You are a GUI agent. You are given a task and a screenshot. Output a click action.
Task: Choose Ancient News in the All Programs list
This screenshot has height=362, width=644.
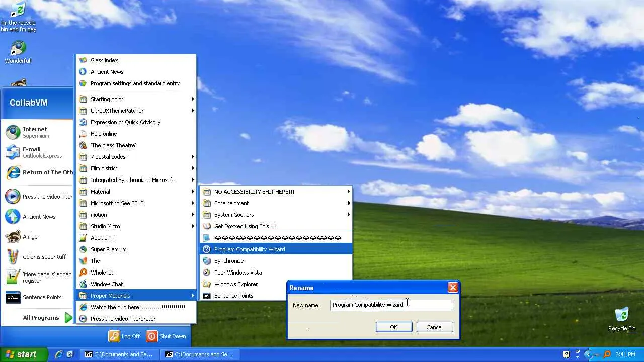tap(136, 72)
